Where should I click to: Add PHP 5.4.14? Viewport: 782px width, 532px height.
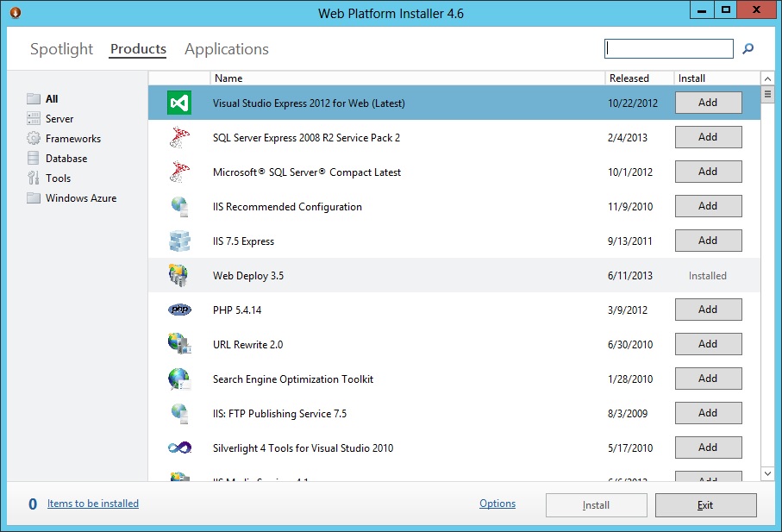pos(708,310)
